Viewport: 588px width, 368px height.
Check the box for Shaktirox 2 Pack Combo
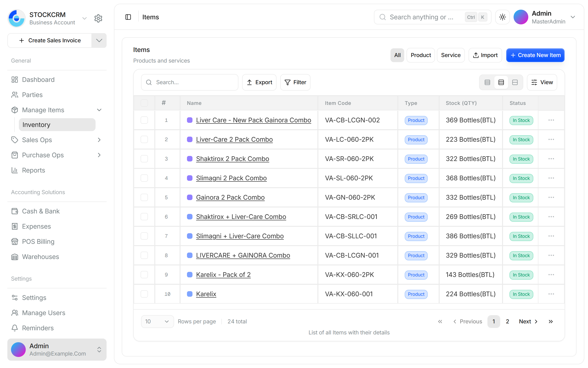coord(144,159)
